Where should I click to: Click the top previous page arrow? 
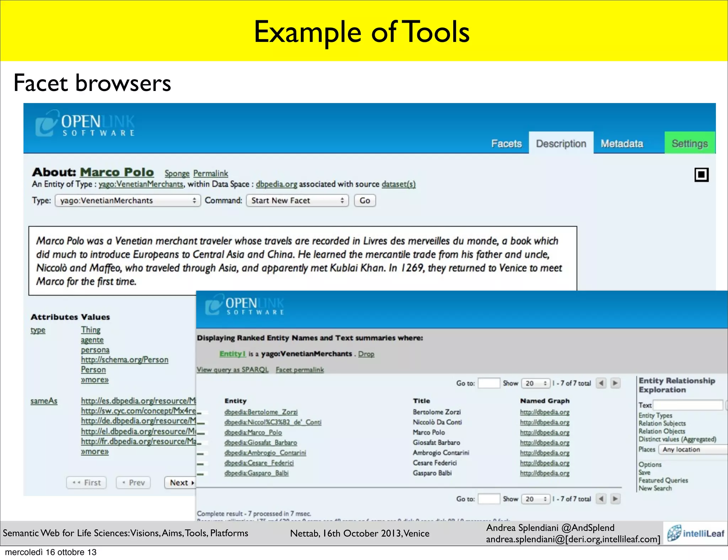click(x=601, y=383)
